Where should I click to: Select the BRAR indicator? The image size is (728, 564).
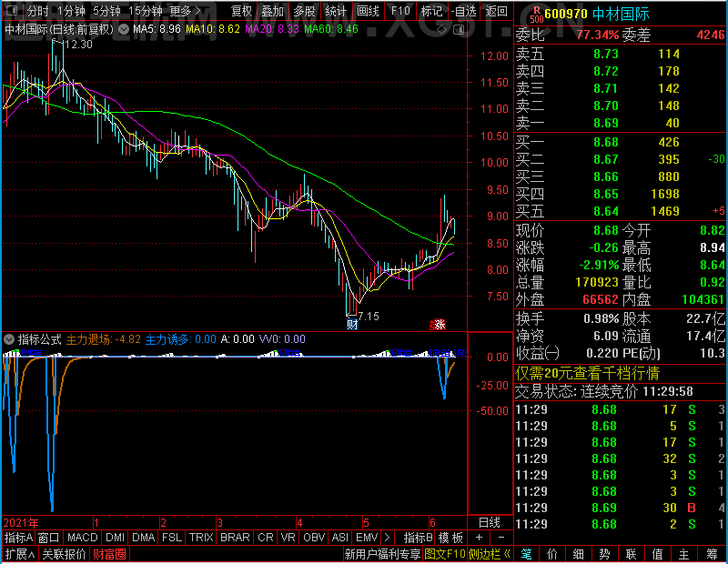coord(235,538)
